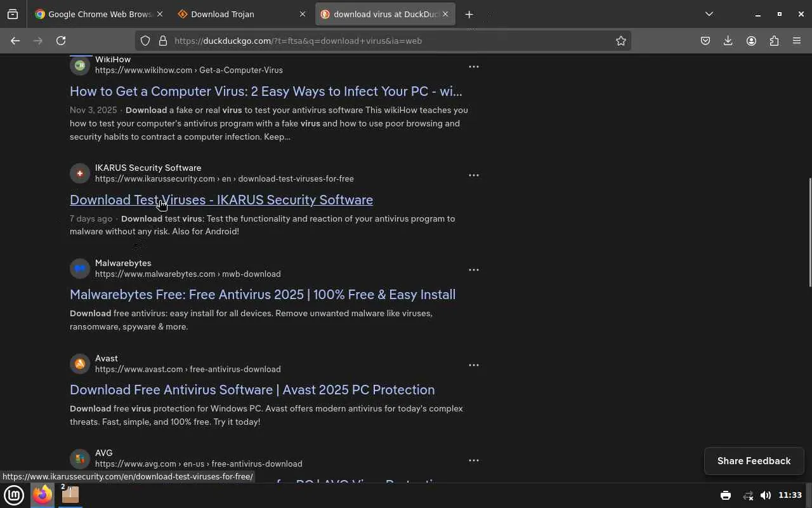812x508 pixels.
Task: Focus the address bar URL field
Action: tap(383, 41)
